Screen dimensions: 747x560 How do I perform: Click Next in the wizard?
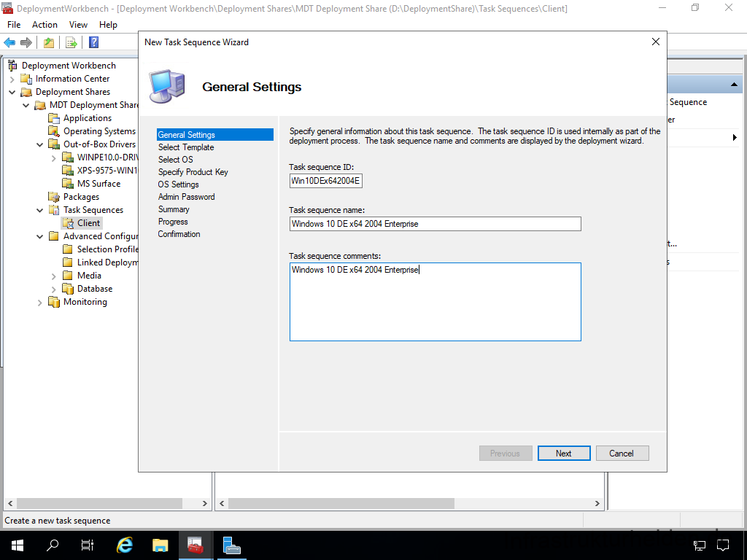click(564, 454)
